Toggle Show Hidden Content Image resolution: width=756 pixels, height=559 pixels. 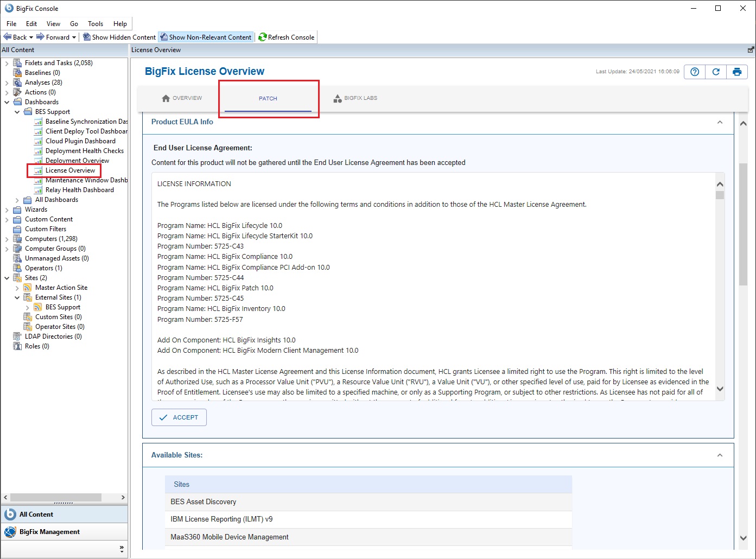pyautogui.click(x=119, y=37)
